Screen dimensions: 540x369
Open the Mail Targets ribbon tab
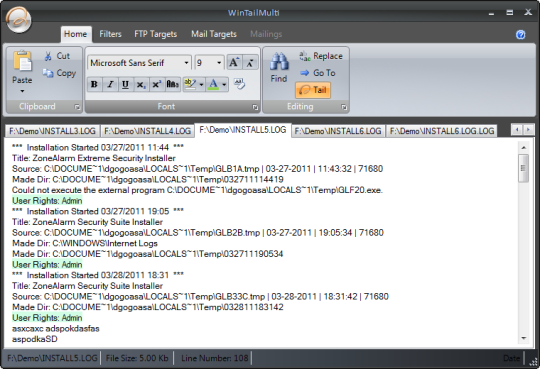pyautogui.click(x=214, y=34)
